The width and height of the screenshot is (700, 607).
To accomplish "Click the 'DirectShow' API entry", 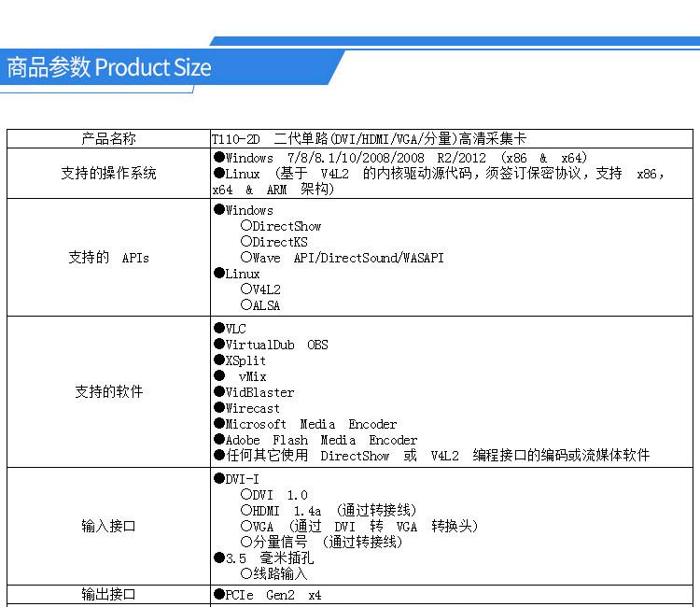I will (281, 226).
